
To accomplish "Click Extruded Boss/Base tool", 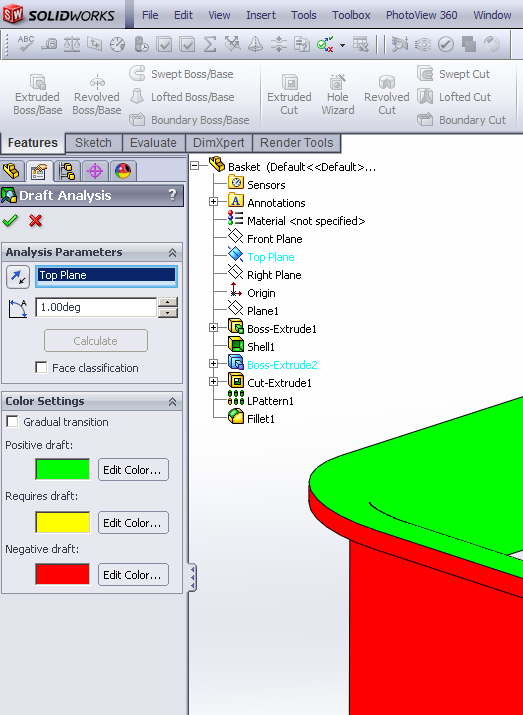I will 37,94.
